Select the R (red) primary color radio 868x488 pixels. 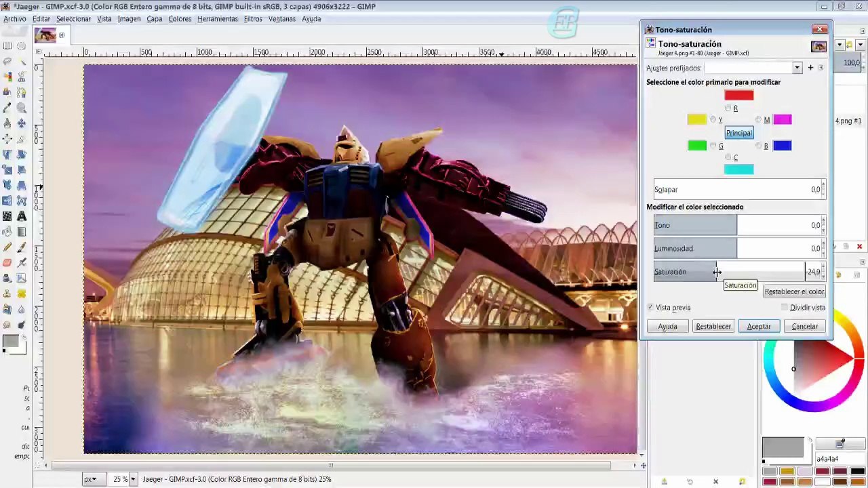pyautogui.click(x=728, y=108)
